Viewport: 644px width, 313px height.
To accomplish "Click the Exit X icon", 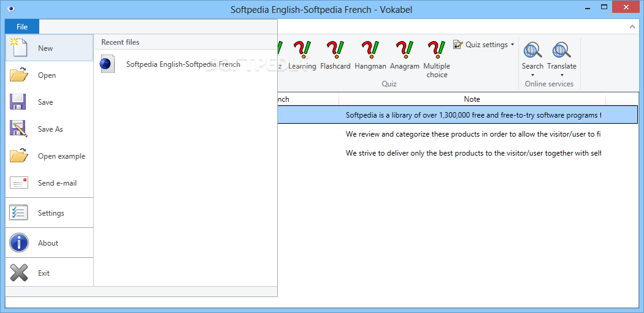I will 19,273.
